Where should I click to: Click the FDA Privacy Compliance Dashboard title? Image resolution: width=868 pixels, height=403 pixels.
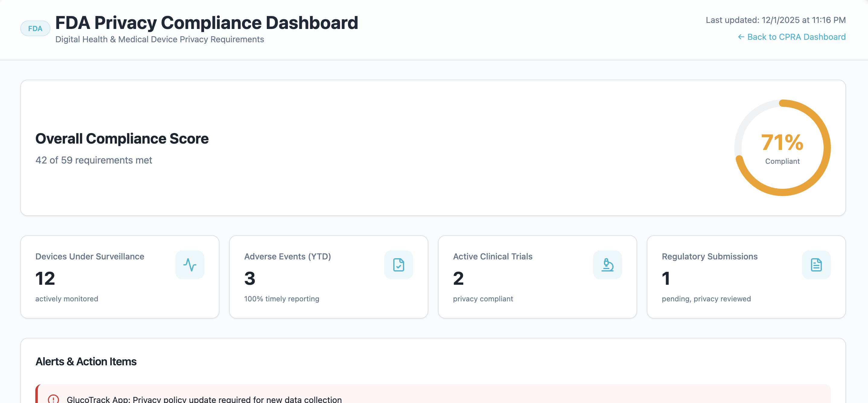click(206, 22)
